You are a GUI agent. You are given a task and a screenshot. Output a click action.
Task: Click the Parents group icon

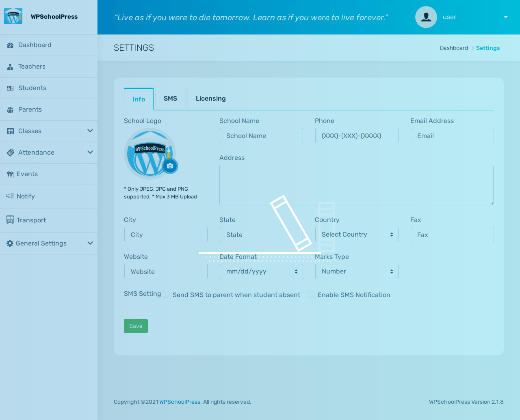click(10, 110)
